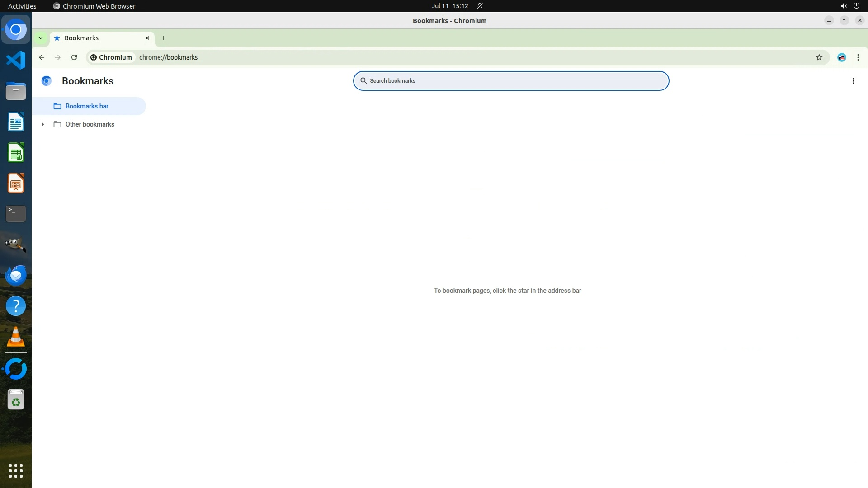The image size is (868, 488).
Task: Select the Bookmarks bar folder
Action: [x=87, y=106]
